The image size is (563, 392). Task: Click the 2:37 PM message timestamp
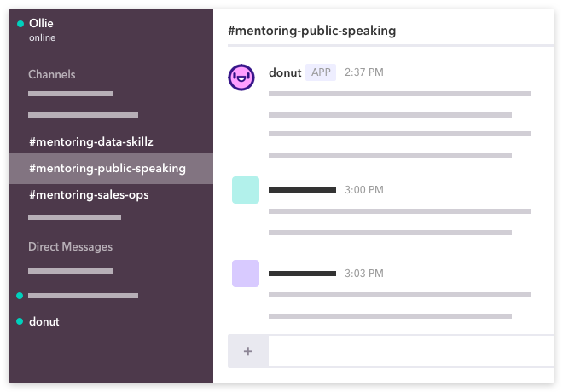click(x=364, y=72)
